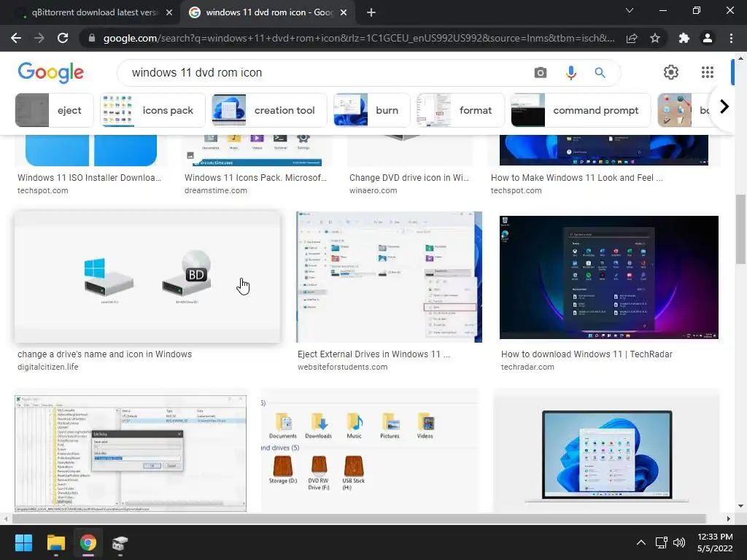Filter results by icons pack chip
This screenshot has width=747, height=560.
click(x=152, y=110)
